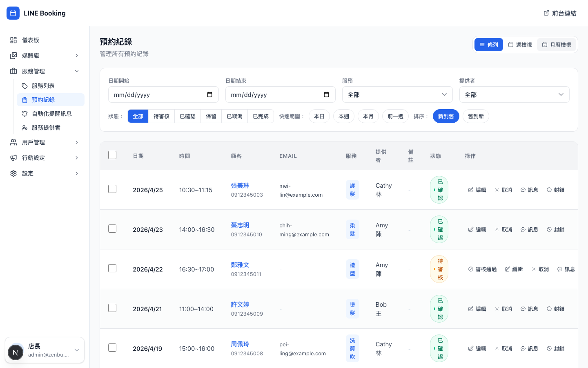This screenshot has width=588, height=368.
Task: Click the block icon for 周佩玲's booking
Action: tap(549, 348)
